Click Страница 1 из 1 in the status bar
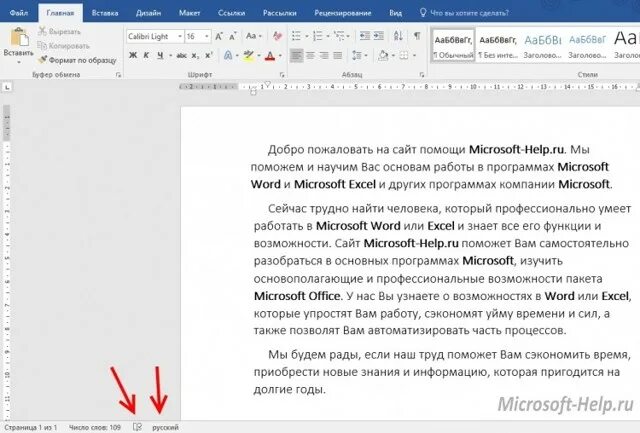The height and width of the screenshot is (433, 640). coord(31,427)
